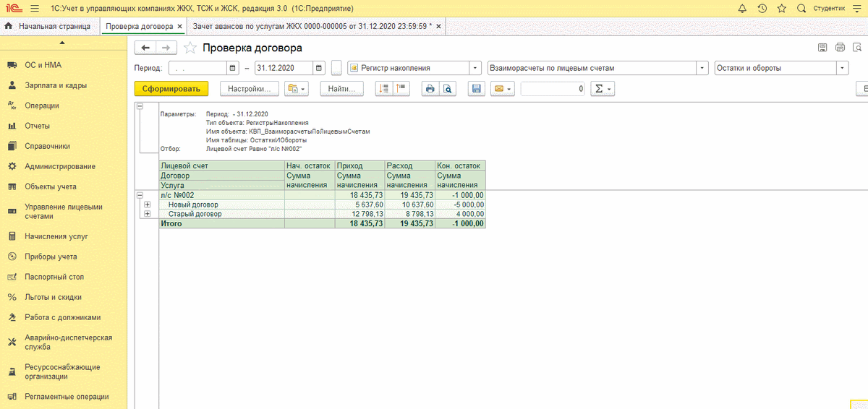
Task: Go back with the left arrow button
Action: coord(145,48)
